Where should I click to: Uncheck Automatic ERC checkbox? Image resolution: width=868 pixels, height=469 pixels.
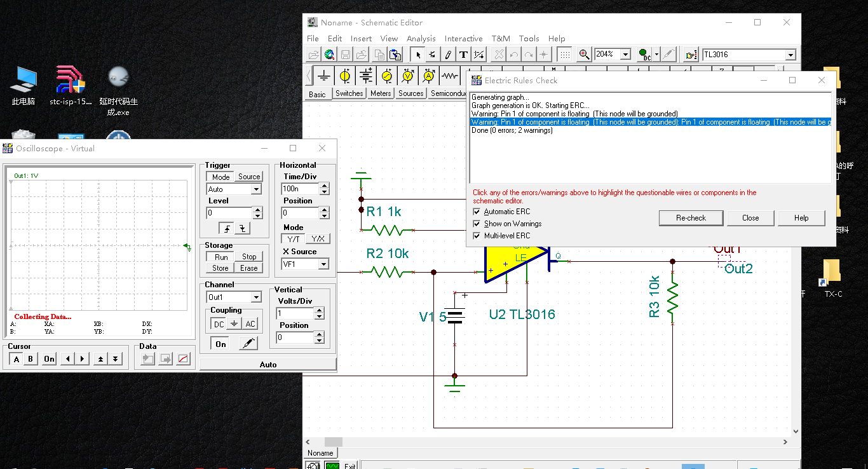[477, 212]
